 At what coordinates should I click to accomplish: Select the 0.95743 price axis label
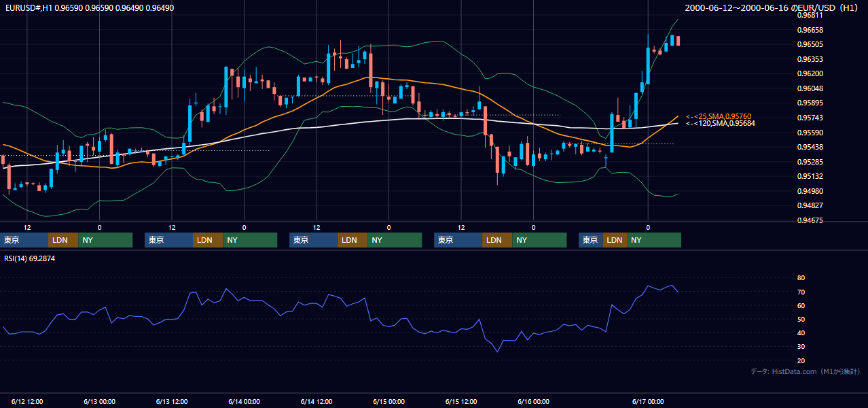[x=810, y=118]
